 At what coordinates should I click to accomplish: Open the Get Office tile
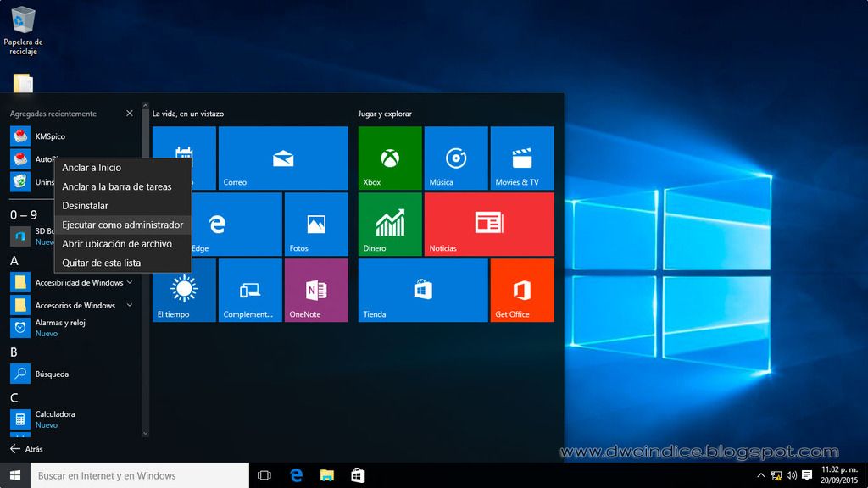521,290
